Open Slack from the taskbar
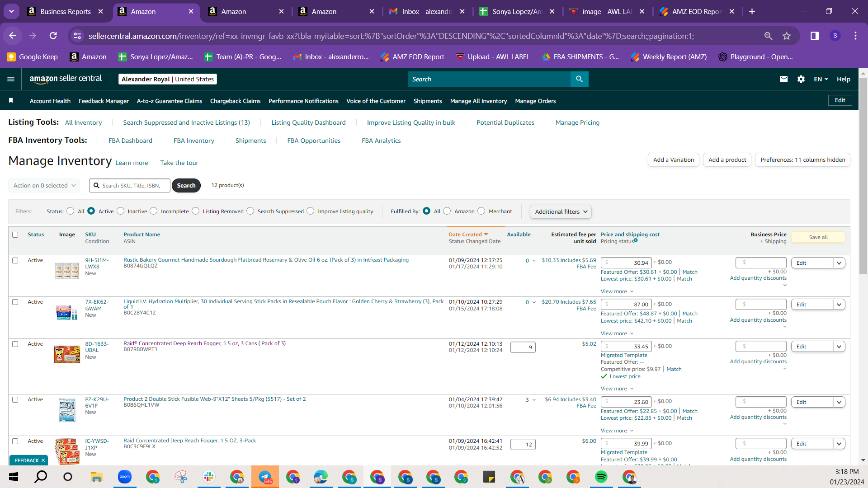The height and width of the screenshot is (488, 868). click(x=209, y=477)
